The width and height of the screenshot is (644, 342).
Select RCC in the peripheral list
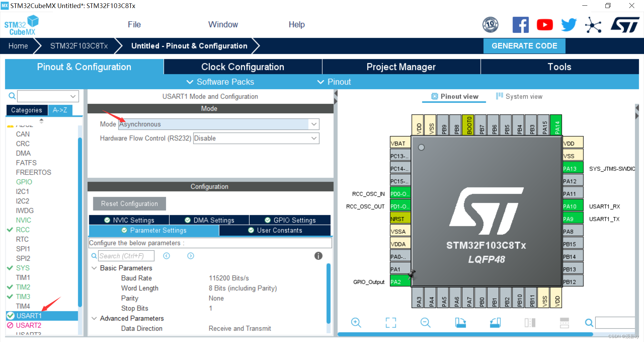click(23, 230)
